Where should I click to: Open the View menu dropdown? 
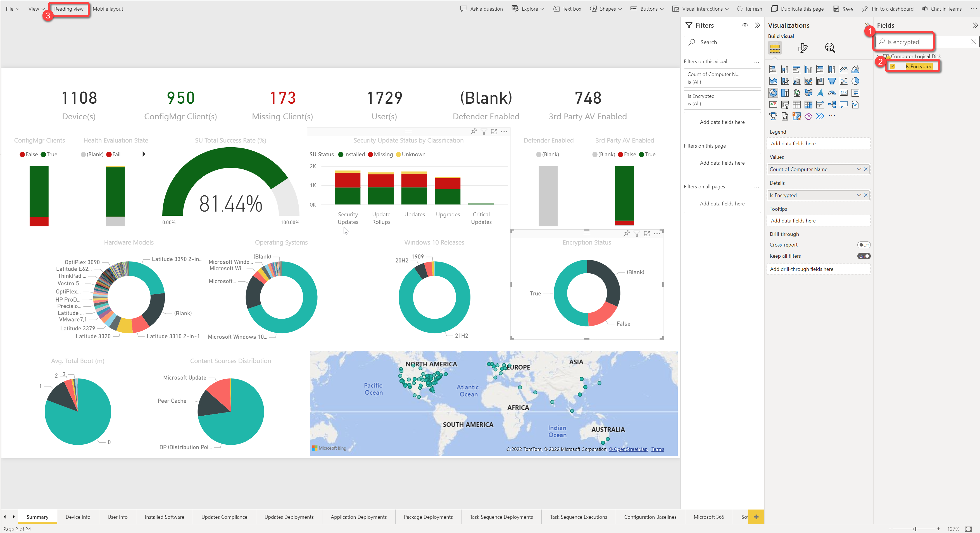point(37,9)
